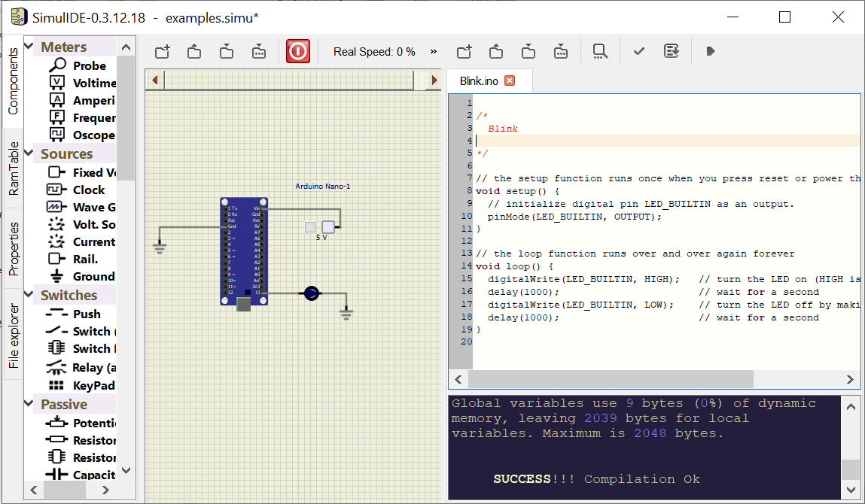Screen dimensions: 865x504
Task: Click the circuit Save As toolbar icon
Action: [259, 52]
